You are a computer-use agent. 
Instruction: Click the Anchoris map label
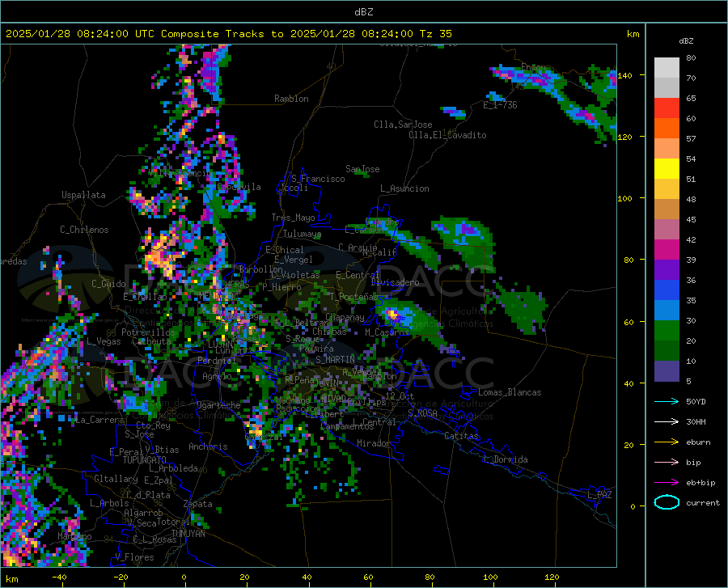[208, 446]
